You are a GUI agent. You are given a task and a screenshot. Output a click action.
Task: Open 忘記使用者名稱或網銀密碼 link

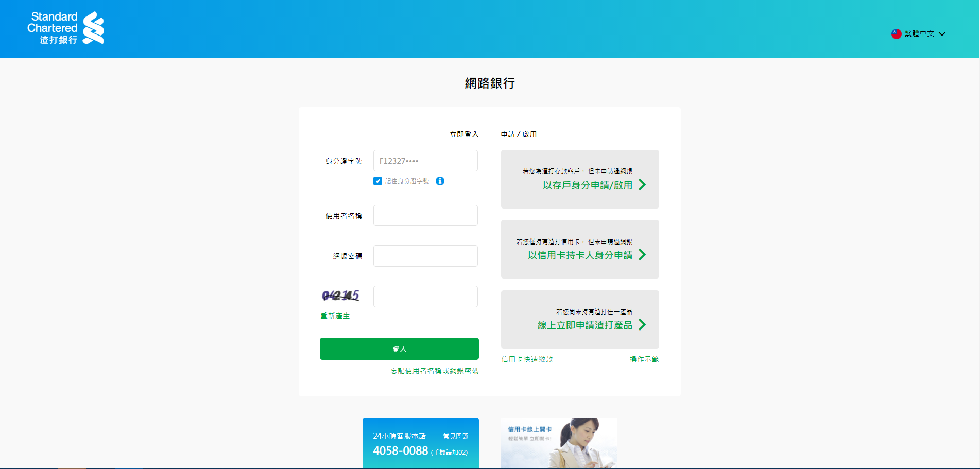pyautogui.click(x=434, y=371)
